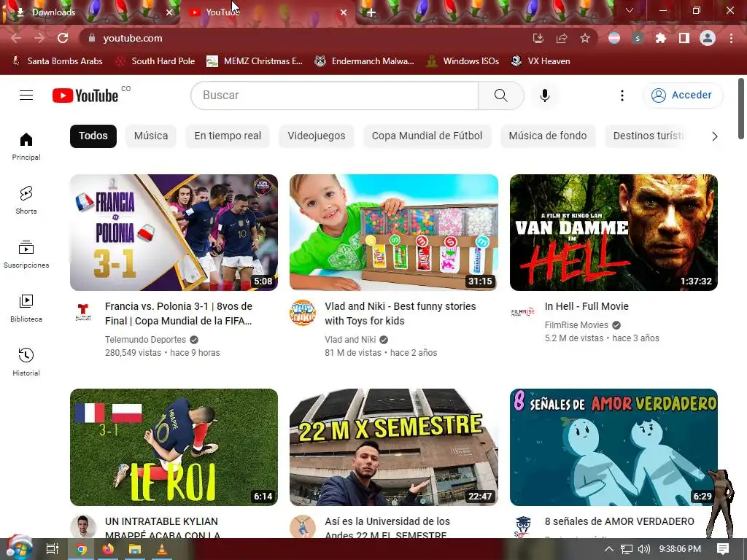
Task: Open Chrome profile avatar
Action: [x=708, y=38]
